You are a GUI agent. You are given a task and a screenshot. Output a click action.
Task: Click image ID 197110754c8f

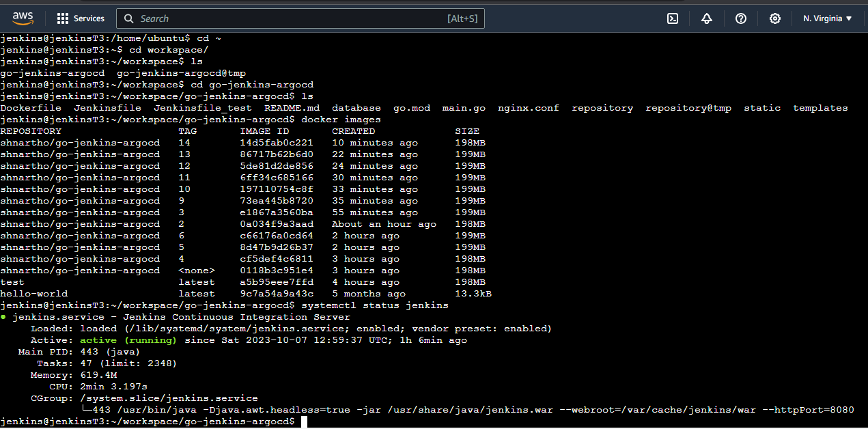click(277, 189)
